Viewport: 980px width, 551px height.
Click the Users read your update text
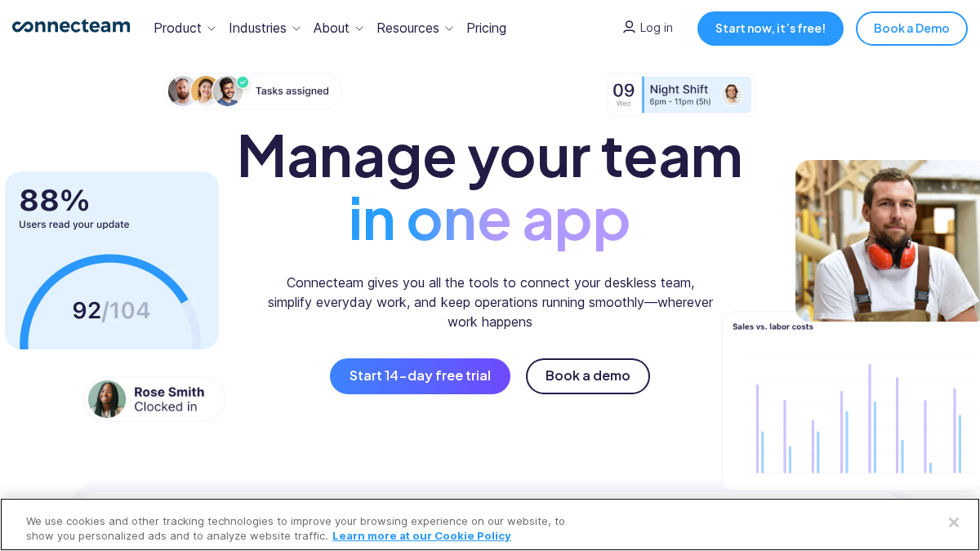[74, 224]
